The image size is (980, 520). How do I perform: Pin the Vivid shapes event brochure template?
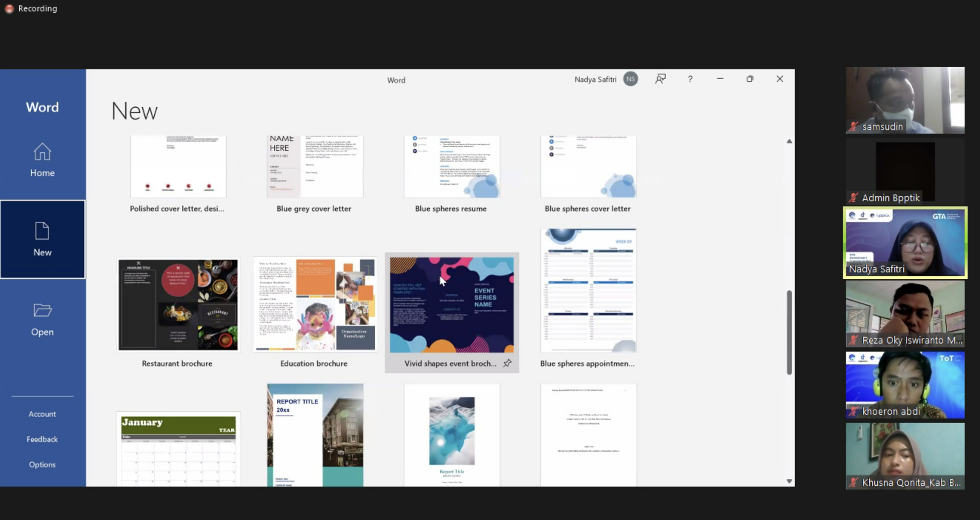click(507, 363)
